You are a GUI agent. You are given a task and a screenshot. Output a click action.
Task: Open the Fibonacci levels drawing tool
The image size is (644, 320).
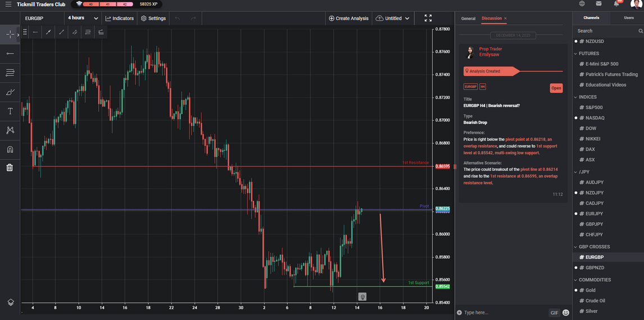10,73
